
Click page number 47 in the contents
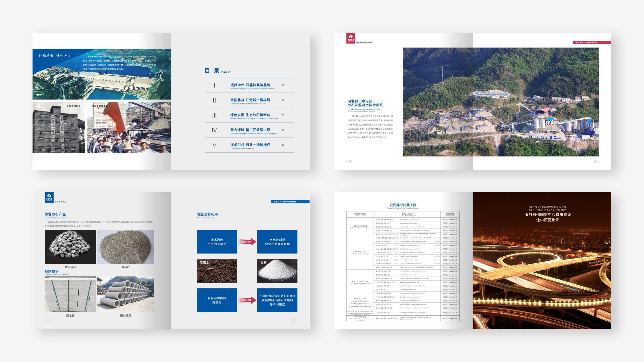[x=283, y=145]
